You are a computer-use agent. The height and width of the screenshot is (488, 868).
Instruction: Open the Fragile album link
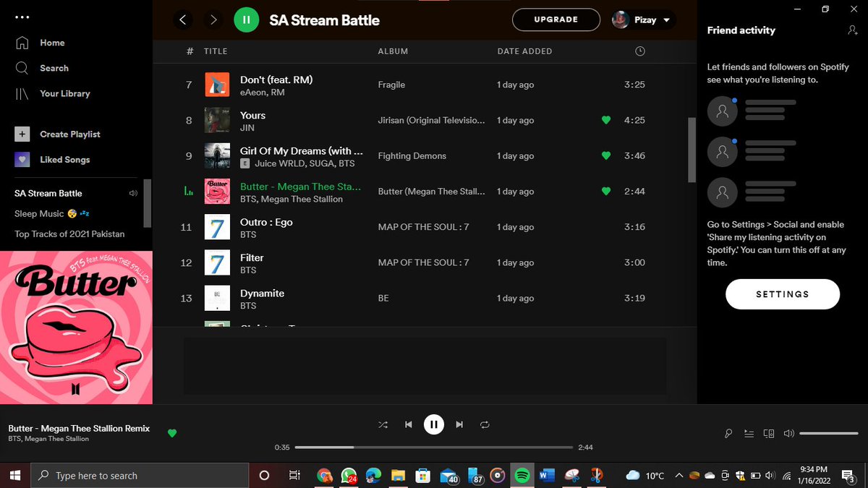[x=391, y=85]
